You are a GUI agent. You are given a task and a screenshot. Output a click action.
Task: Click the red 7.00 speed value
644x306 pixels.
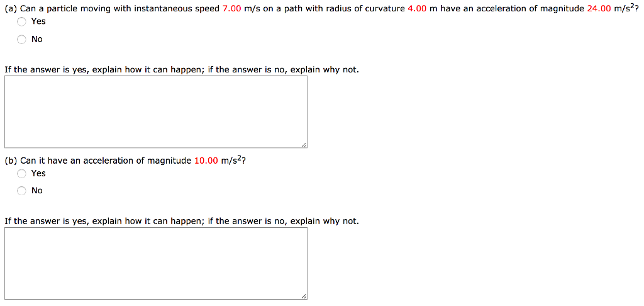point(232,9)
